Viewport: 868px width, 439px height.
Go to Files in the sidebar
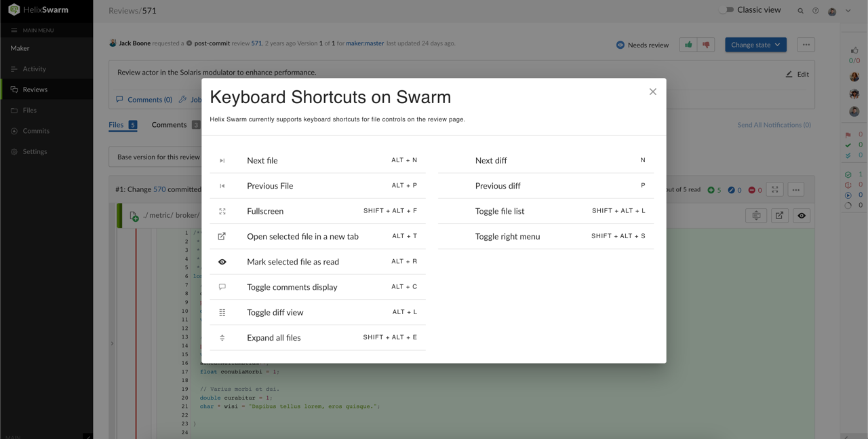46,110
